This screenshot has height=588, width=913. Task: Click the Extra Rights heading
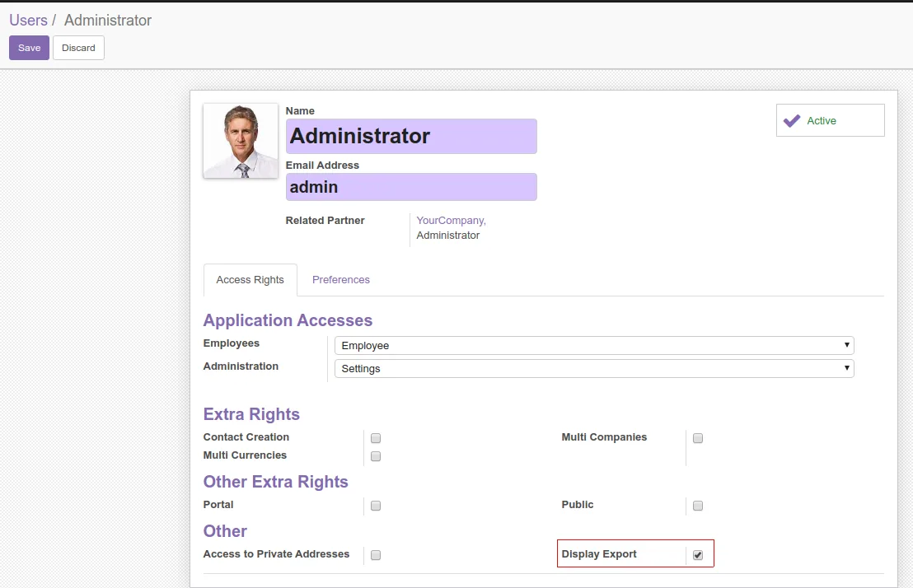tap(251, 414)
